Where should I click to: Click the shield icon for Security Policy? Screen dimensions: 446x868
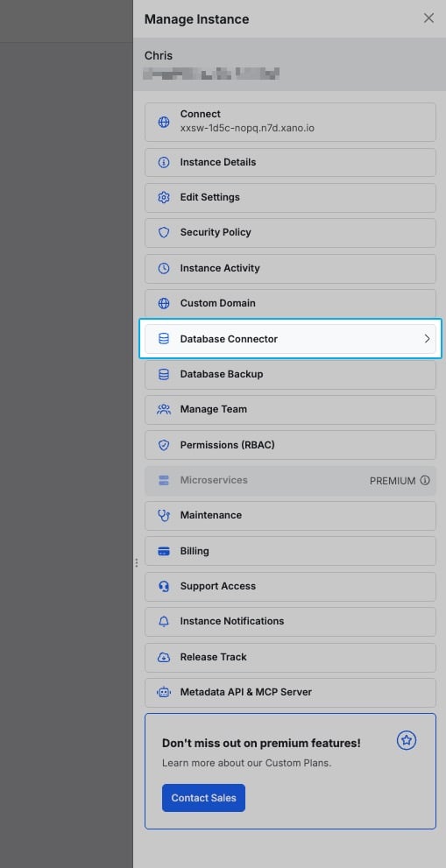pos(164,232)
